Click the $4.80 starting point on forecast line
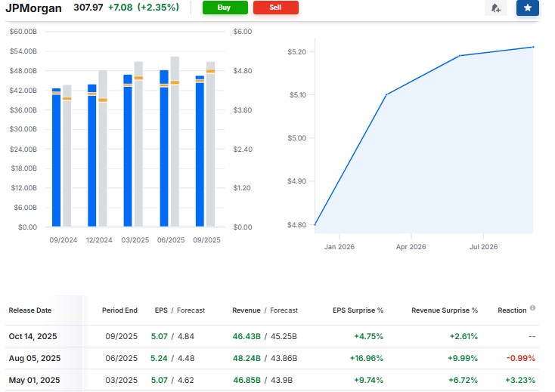The image size is (555, 392). [x=315, y=224]
